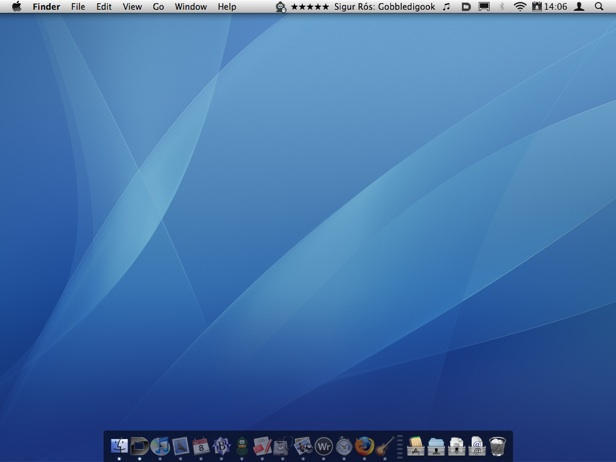Click the five-star rating in menu bar
Image resolution: width=616 pixels, height=462 pixels.
[310, 7]
